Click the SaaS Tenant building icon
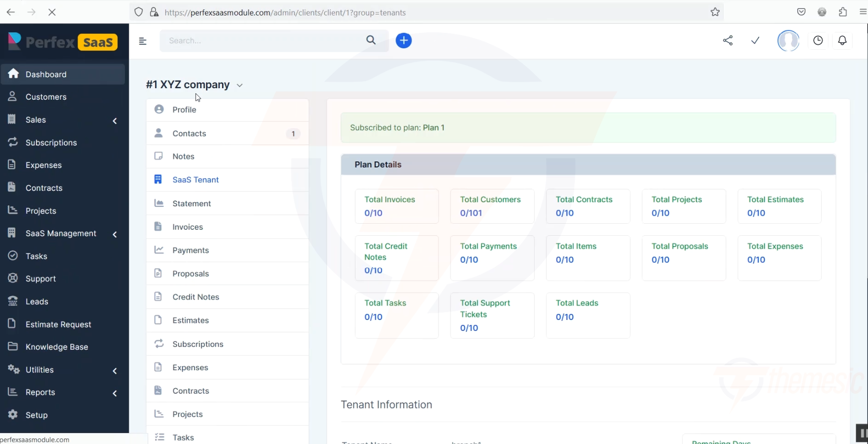Screen dimensions: 868x444 tap(158, 179)
